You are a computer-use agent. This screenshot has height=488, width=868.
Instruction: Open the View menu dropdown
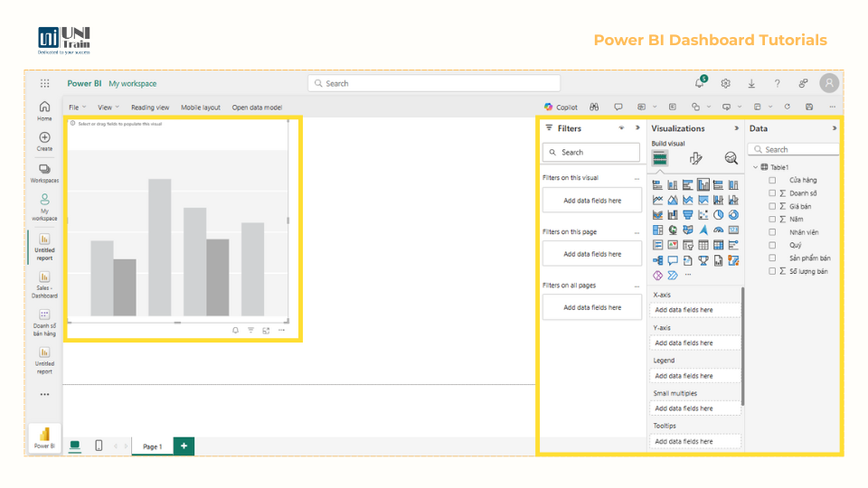108,108
